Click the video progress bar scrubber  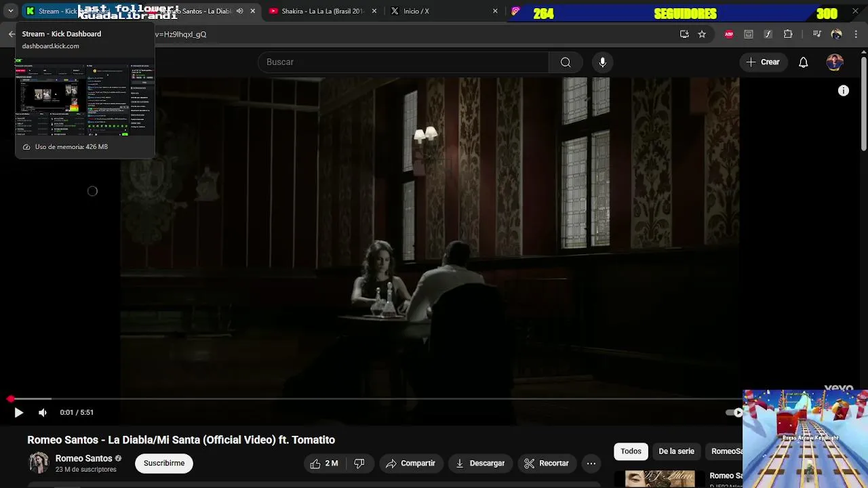10,399
